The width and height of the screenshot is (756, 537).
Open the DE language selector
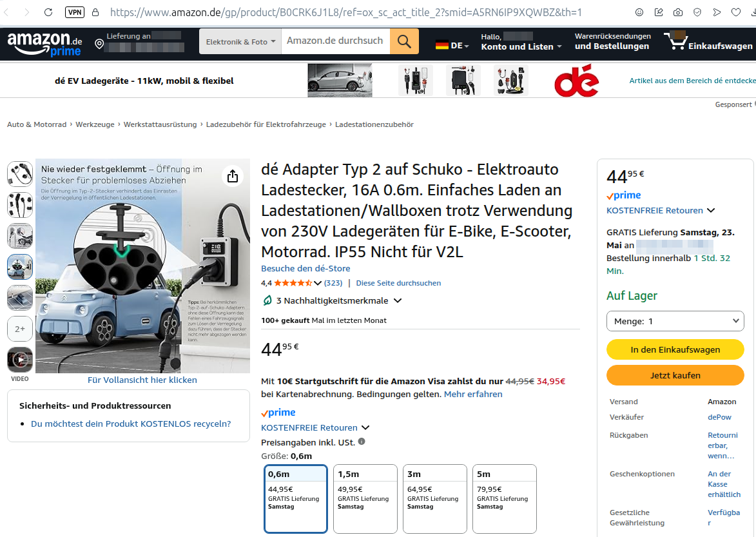452,45
